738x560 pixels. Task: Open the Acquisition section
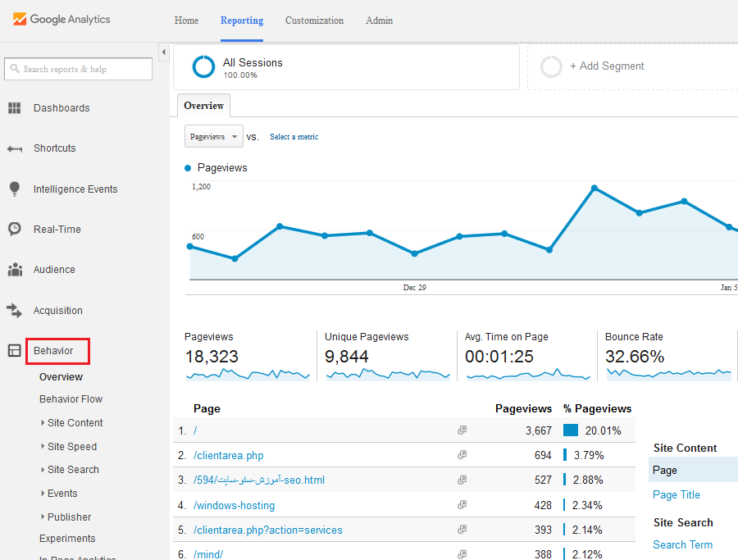[x=58, y=311]
